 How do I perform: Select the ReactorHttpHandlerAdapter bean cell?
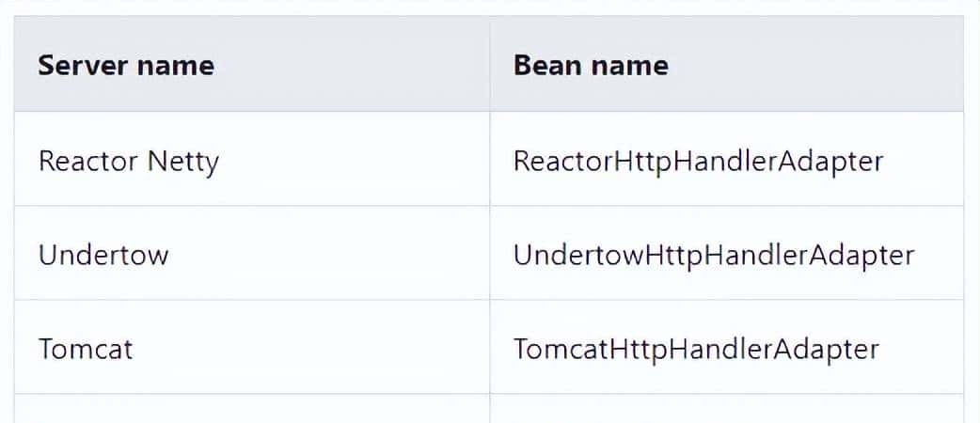tap(698, 161)
